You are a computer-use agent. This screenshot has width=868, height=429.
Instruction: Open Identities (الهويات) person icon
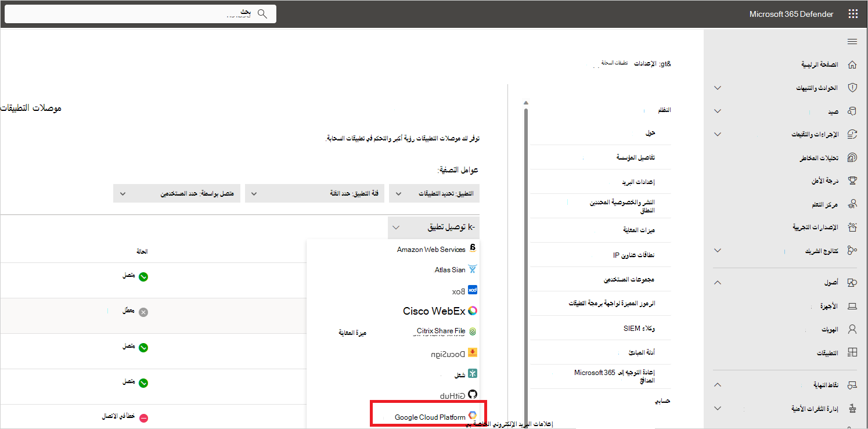[x=852, y=329]
